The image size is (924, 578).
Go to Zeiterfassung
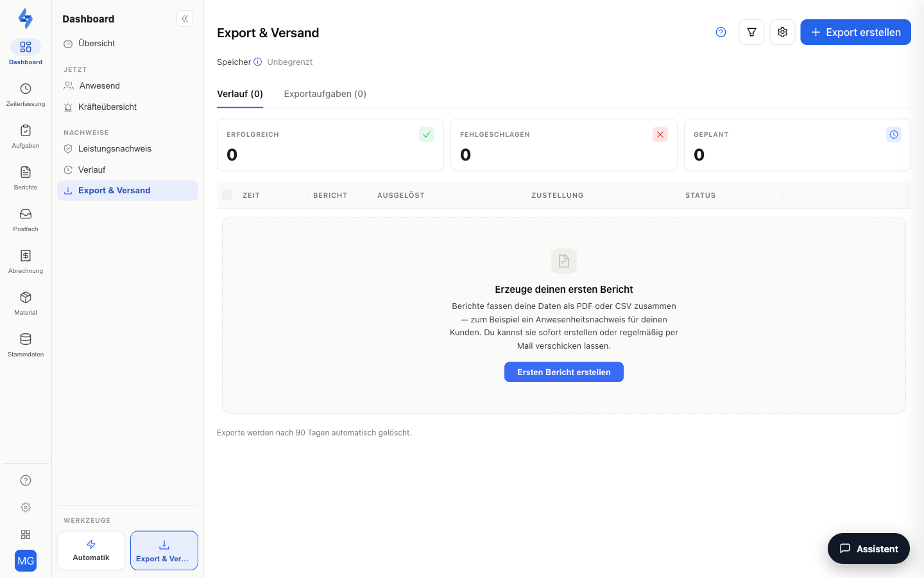pos(26,94)
